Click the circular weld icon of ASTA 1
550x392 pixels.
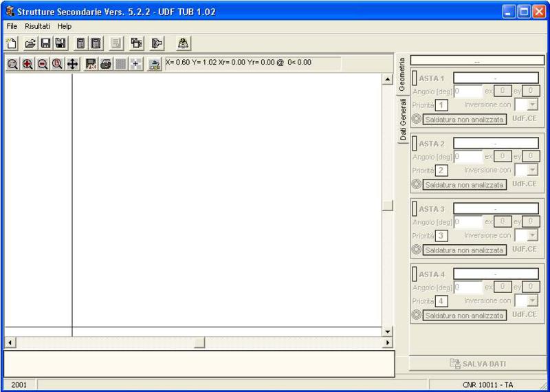click(x=417, y=119)
